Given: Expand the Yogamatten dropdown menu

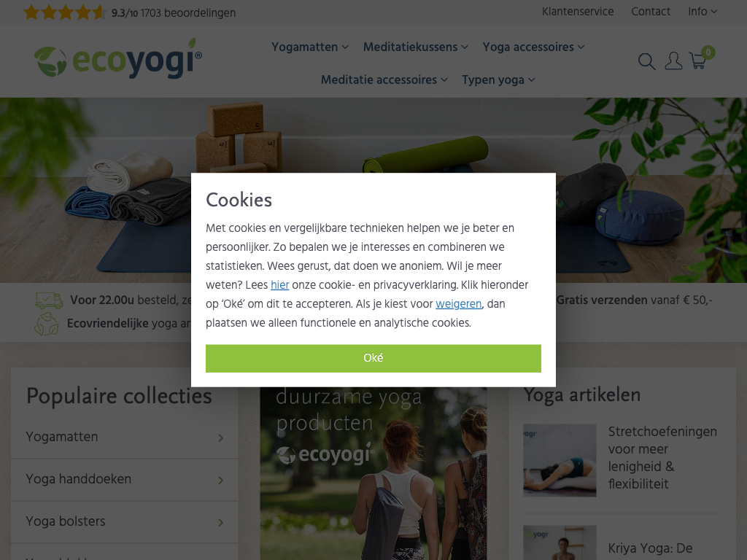Looking at the screenshot, I should [310, 47].
